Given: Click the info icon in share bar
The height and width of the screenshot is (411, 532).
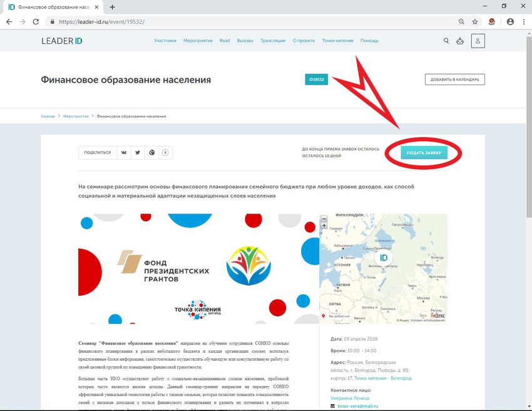Looking at the screenshot, I should (165, 152).
